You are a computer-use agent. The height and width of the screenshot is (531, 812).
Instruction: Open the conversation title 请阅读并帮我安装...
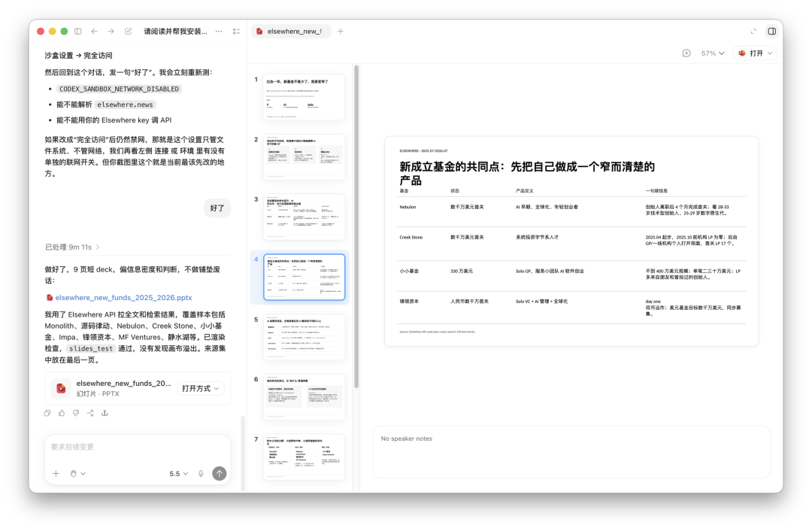coord(175,32)
